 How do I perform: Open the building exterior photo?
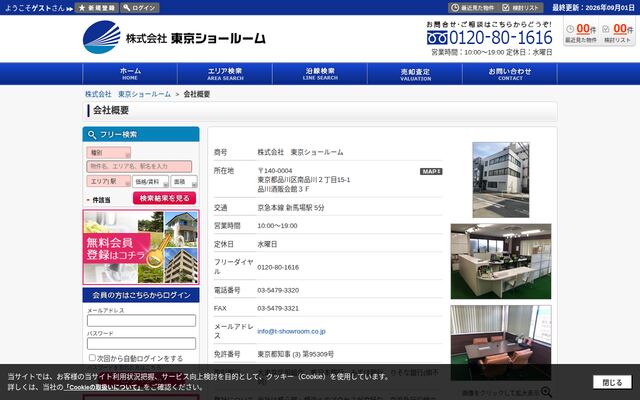tap(500, 180)
